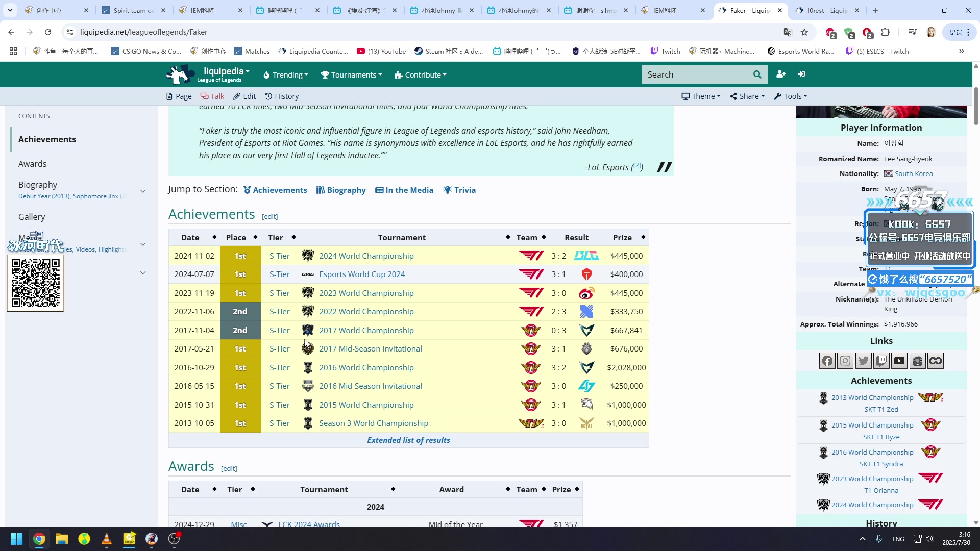Screen dimensions: 980x551
Task: Open the YouTube bookmark in bookmarks bar
Action: coord(381,51)
